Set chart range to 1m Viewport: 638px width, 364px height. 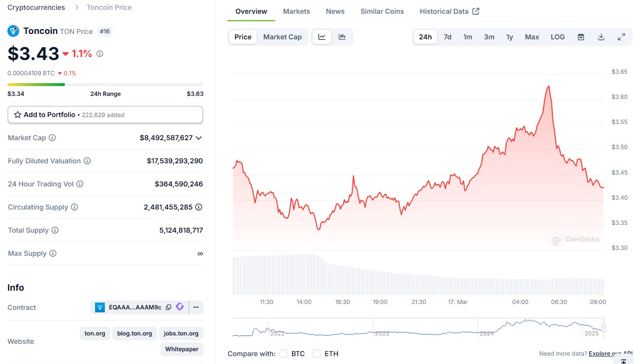point(468,37)
